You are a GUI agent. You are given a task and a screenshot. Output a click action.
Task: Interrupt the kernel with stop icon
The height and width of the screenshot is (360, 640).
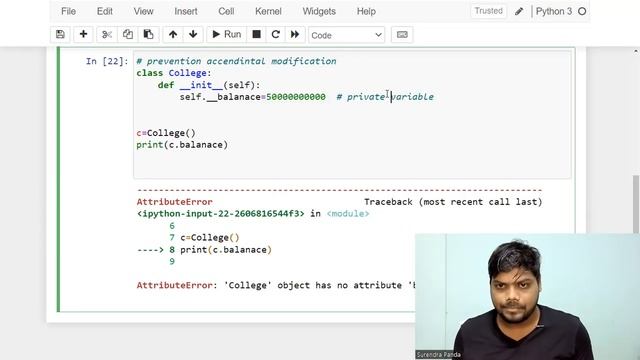[256, 35]
